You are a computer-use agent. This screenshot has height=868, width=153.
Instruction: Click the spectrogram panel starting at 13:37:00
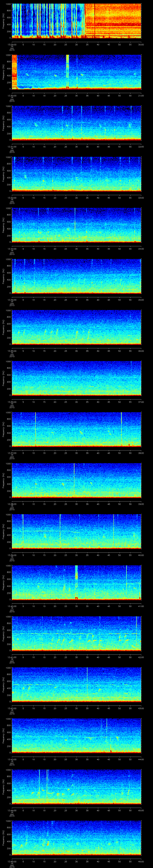[x=77, y=429]
